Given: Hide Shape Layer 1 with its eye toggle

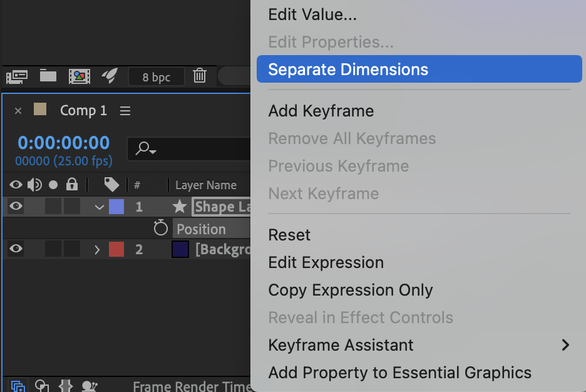Looking at the screenshot, I should pyautogui.click(x=16, y=207).
